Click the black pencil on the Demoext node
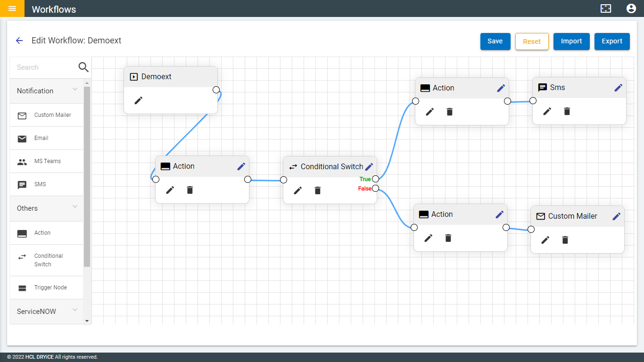 [138, 100]
